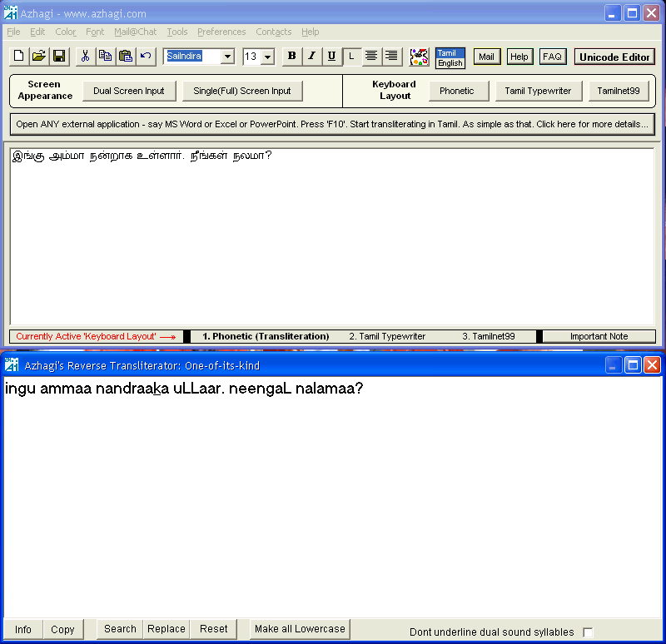This screenshot has height=644, width=666.
Task: Open the Font menu
Action: 95,32
